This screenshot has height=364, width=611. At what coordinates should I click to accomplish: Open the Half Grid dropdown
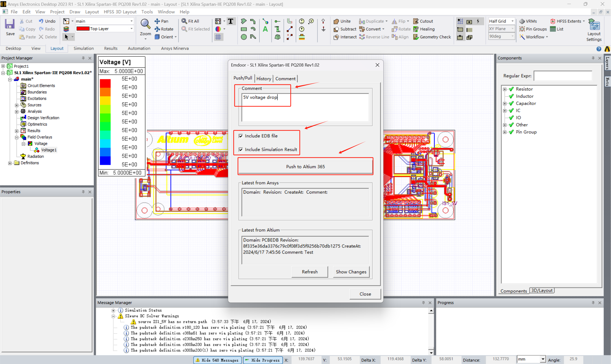coord(512,21)
